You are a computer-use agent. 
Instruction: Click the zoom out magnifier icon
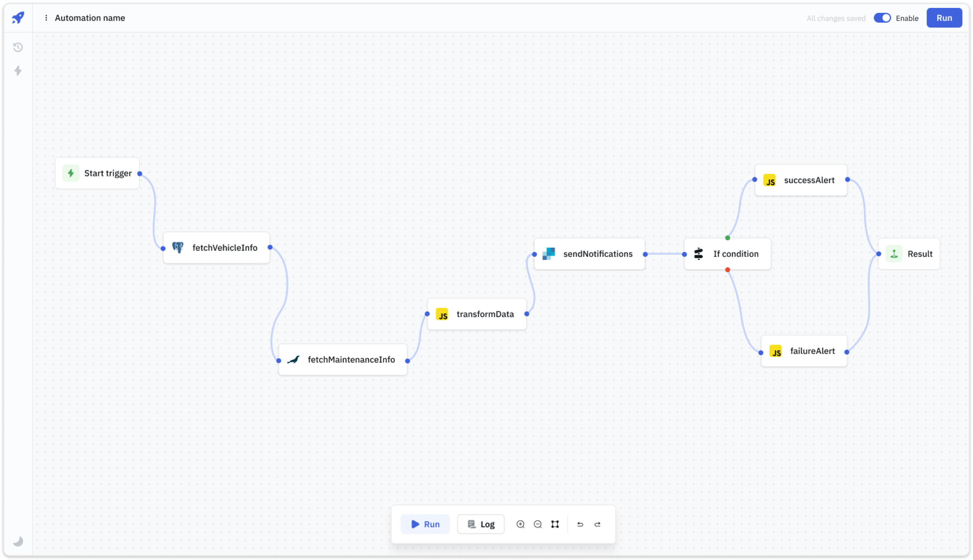coord(537,524)
